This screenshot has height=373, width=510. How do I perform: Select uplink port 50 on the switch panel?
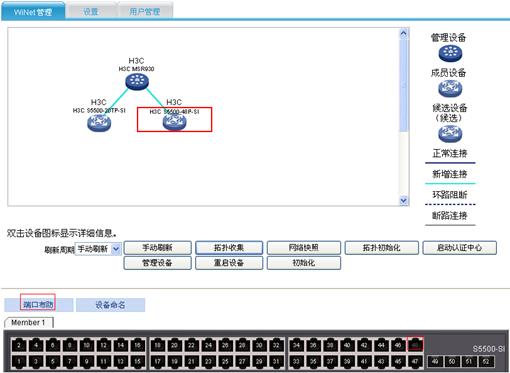pos(452,361)
